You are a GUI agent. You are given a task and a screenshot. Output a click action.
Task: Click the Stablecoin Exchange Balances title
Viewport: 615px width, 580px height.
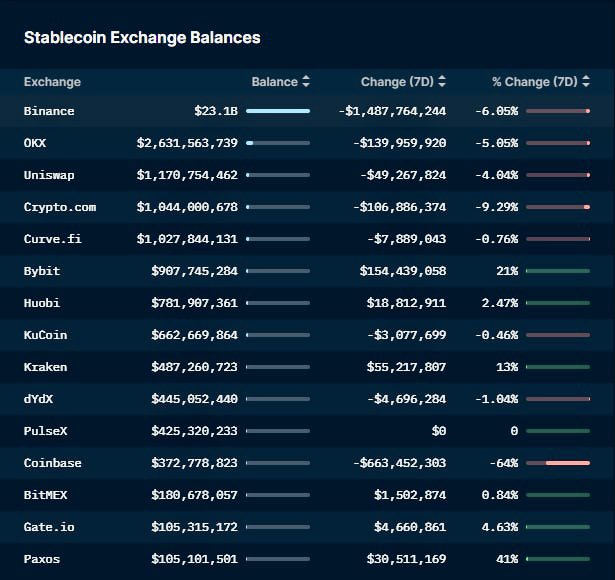[x=142, y=38]
